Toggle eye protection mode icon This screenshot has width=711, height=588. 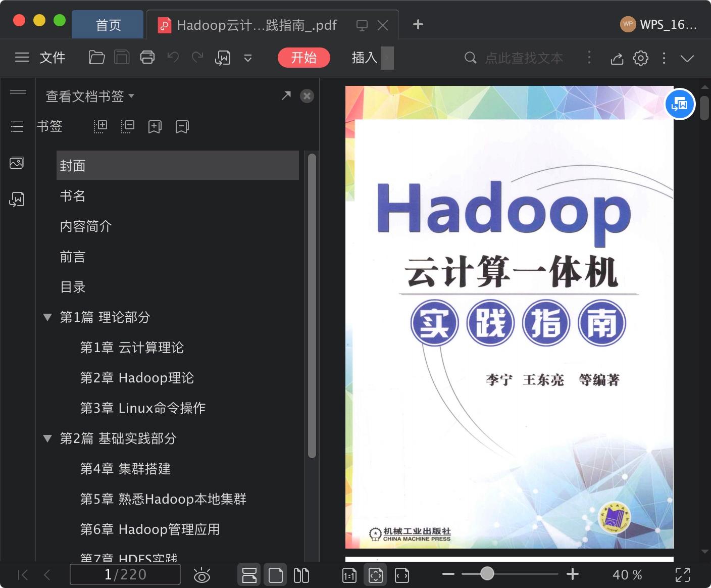click(x=202, y=575)
